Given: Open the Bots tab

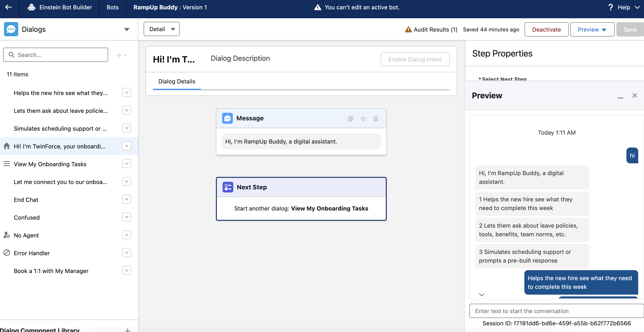Looking at the screenshot, I should point(113,7).
